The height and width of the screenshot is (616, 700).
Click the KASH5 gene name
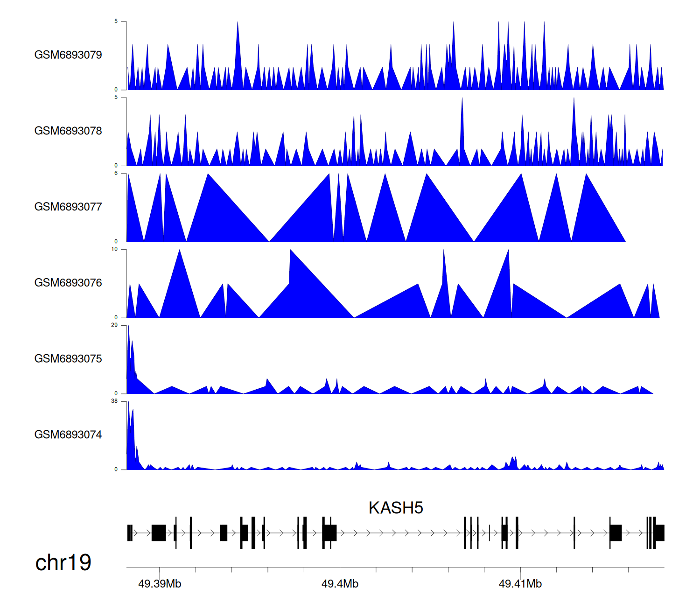(395, 508)
